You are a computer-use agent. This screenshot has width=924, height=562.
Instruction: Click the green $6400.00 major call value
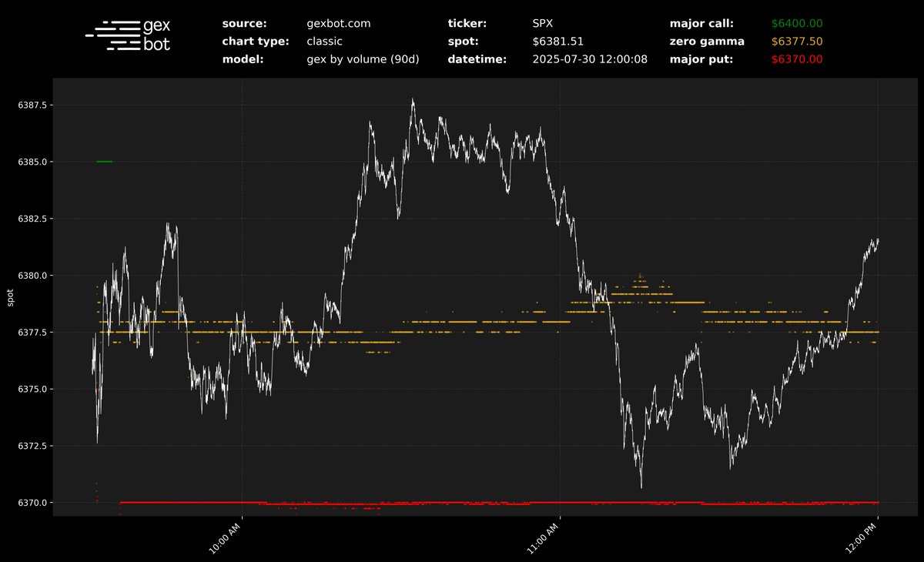(x=797, y=24)
